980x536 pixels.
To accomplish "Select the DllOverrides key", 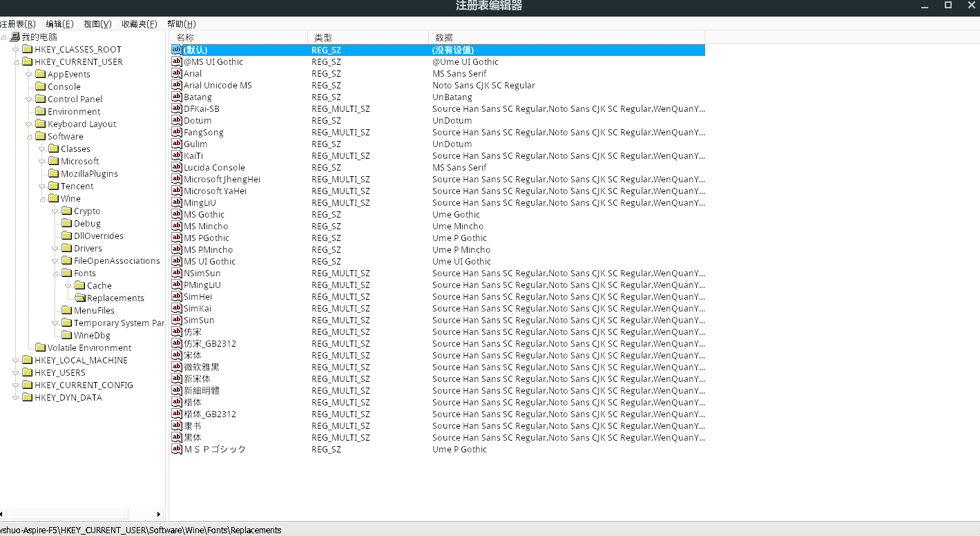I will point(99,236).
